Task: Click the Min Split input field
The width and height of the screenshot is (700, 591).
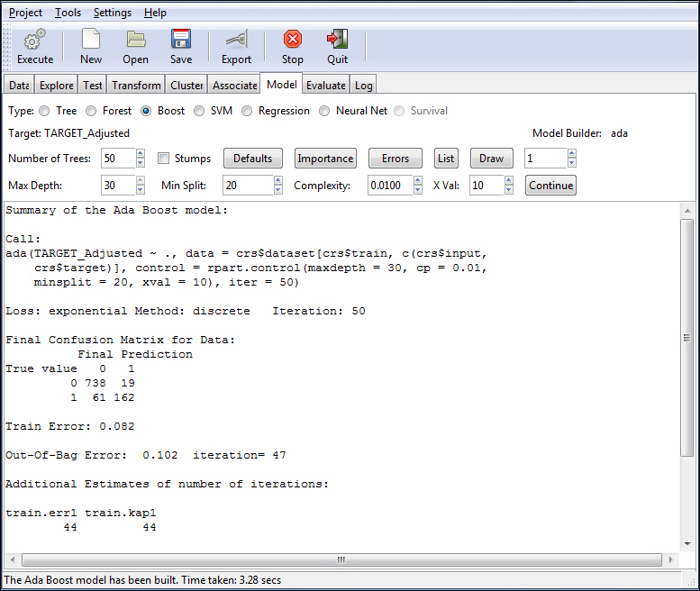Action: coord(248,186)
